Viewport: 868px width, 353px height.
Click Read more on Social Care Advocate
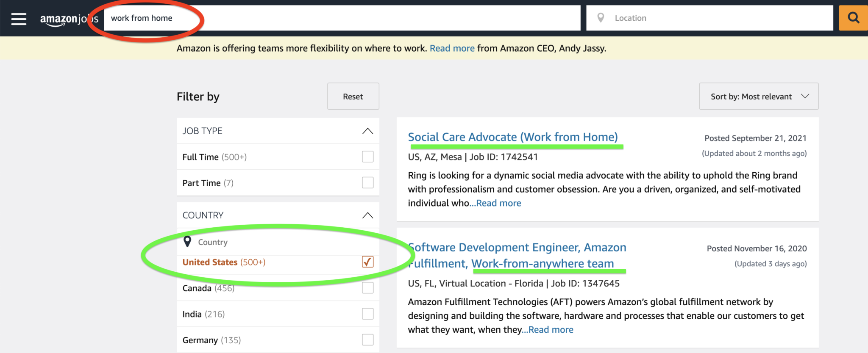(498, 203)
